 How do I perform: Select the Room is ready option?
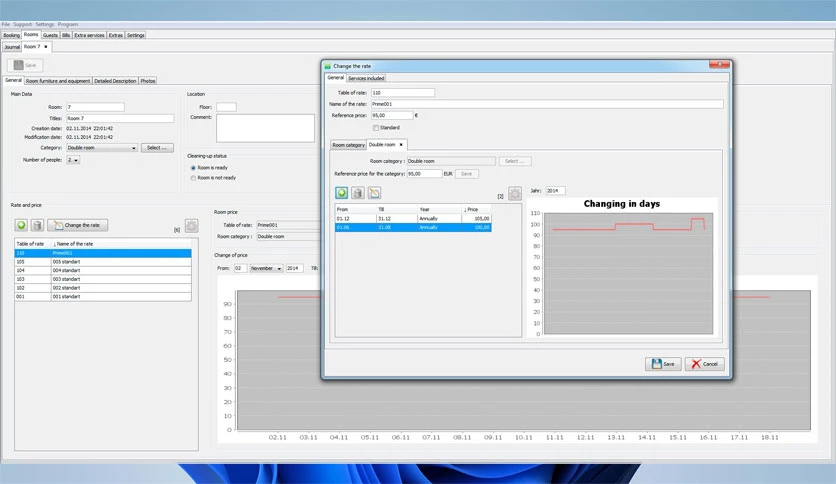click(x=193, y=168)
